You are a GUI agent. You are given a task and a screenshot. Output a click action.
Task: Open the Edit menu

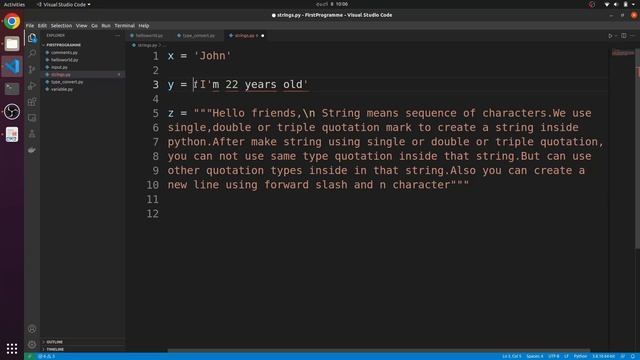[42, 26]
